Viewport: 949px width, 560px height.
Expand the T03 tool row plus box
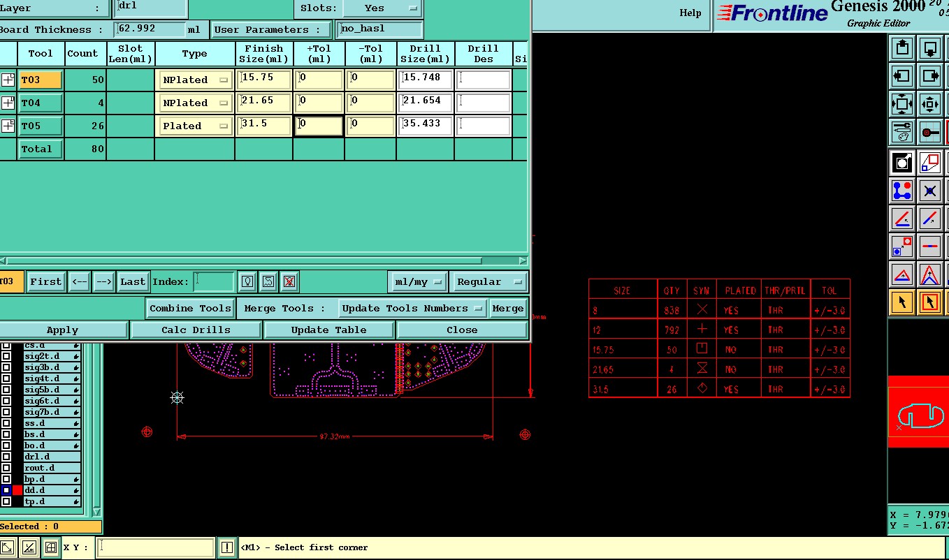(8, 80)
